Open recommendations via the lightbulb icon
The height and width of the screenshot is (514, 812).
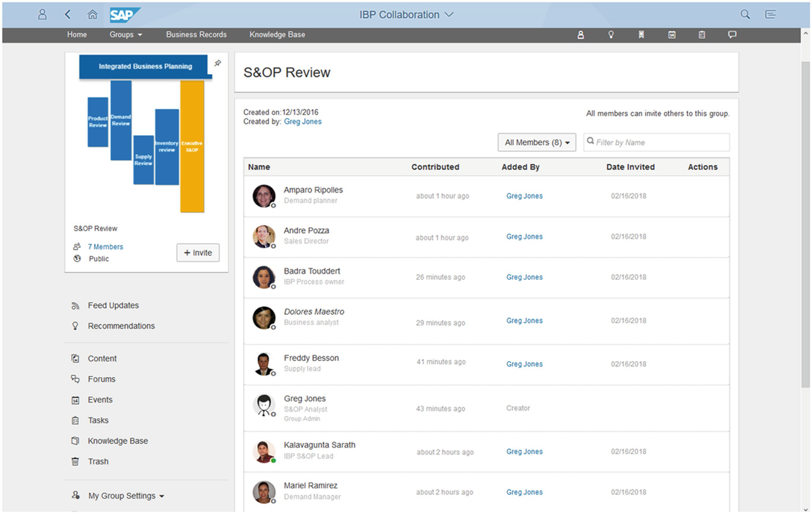611,35
